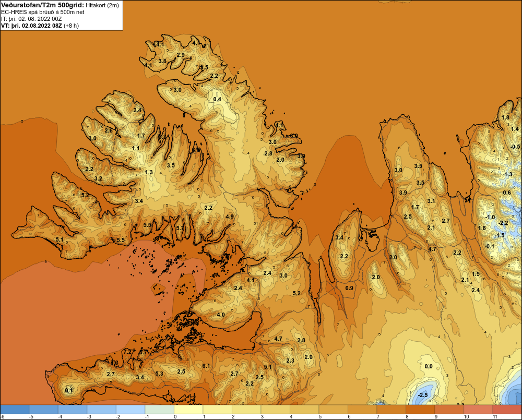Select the -1.0 temperature value
This screenshot has height=420, width=522.
click(490, 218)
